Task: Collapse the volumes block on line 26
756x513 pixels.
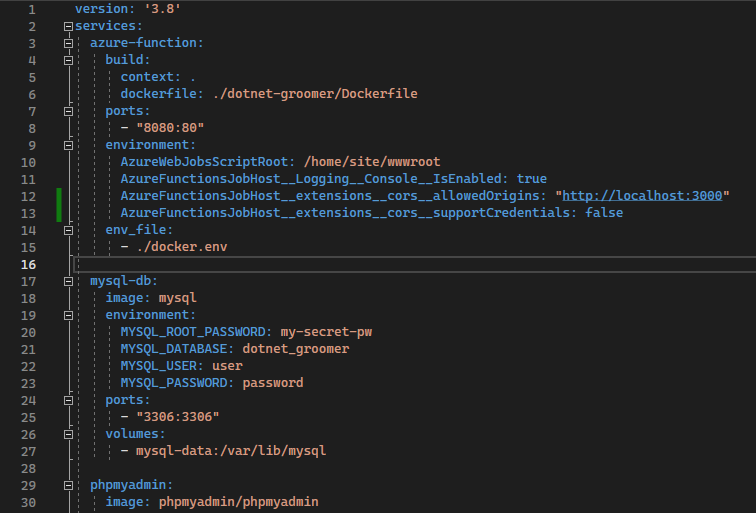Action: pos(68,434)
